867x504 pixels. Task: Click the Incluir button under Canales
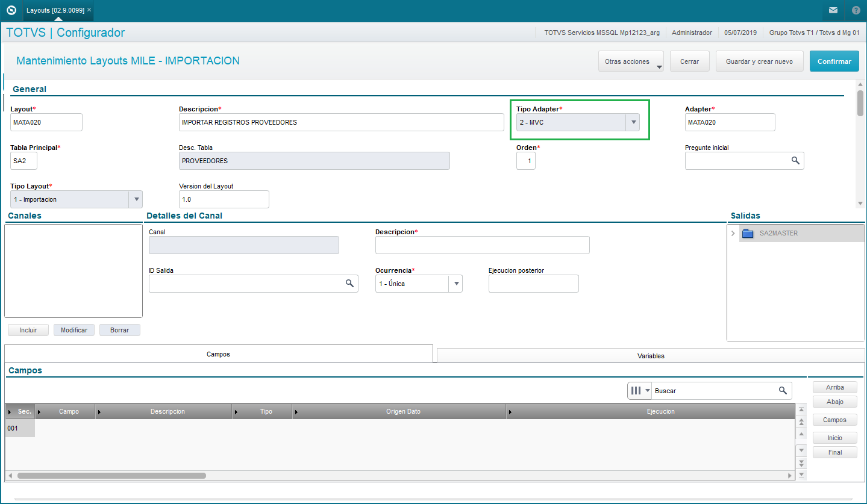(x=28, y=330)
